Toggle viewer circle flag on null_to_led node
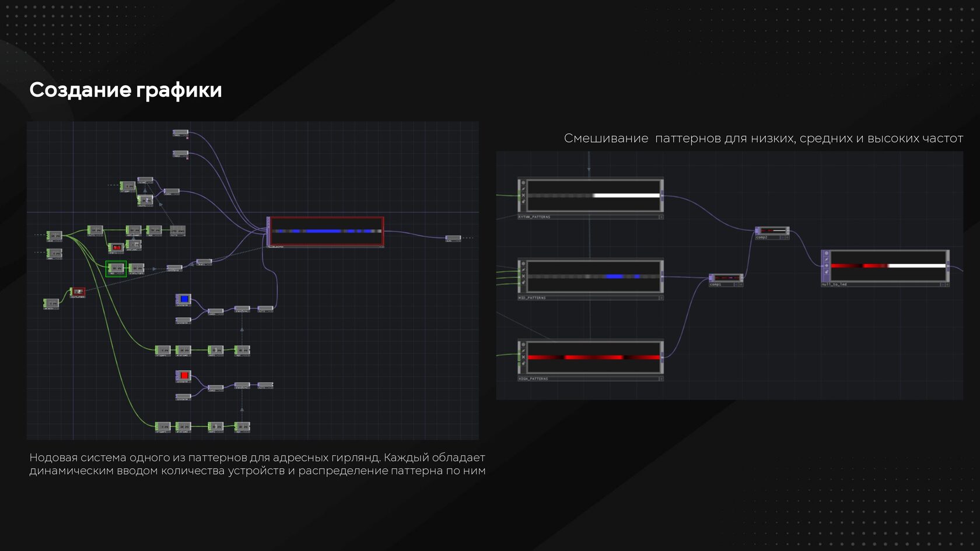Screen dimensions: 980x551 827,254
